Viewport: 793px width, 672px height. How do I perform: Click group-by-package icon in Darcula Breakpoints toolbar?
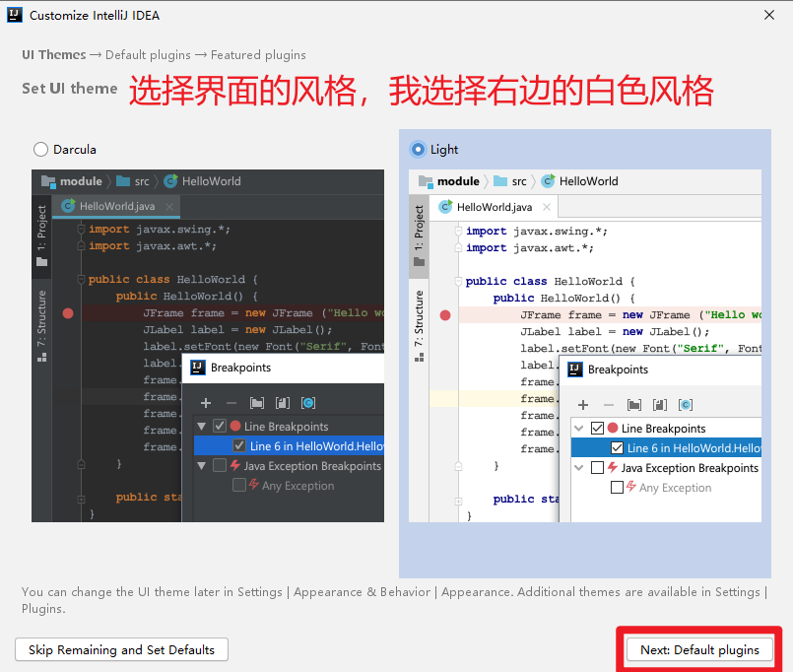(257, 403)
